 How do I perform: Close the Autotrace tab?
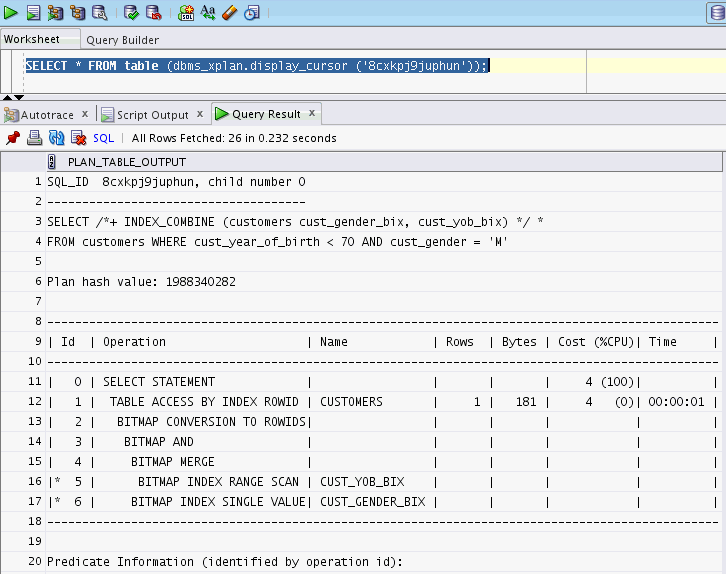[85, 114]
